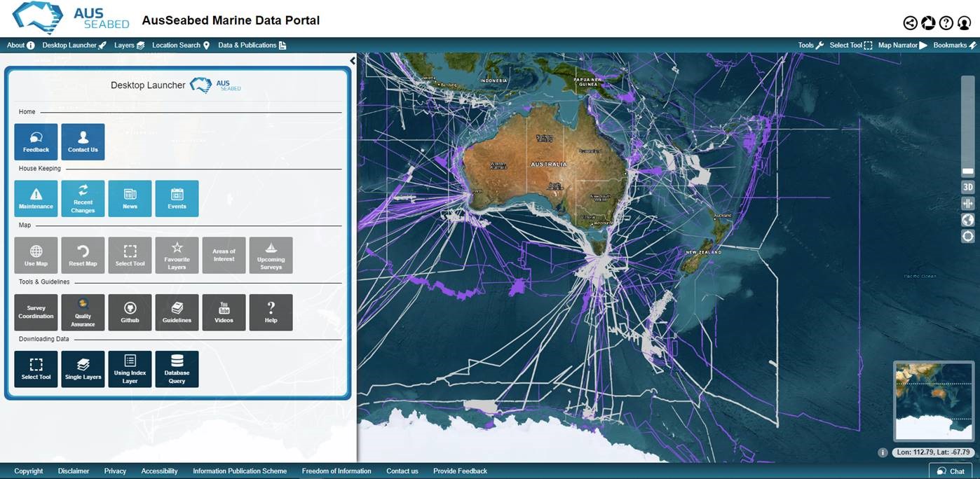This screenshot has height=479, width=980.
Task: Collapse the left panel with the arrow
Action: [x=353, y=61]
